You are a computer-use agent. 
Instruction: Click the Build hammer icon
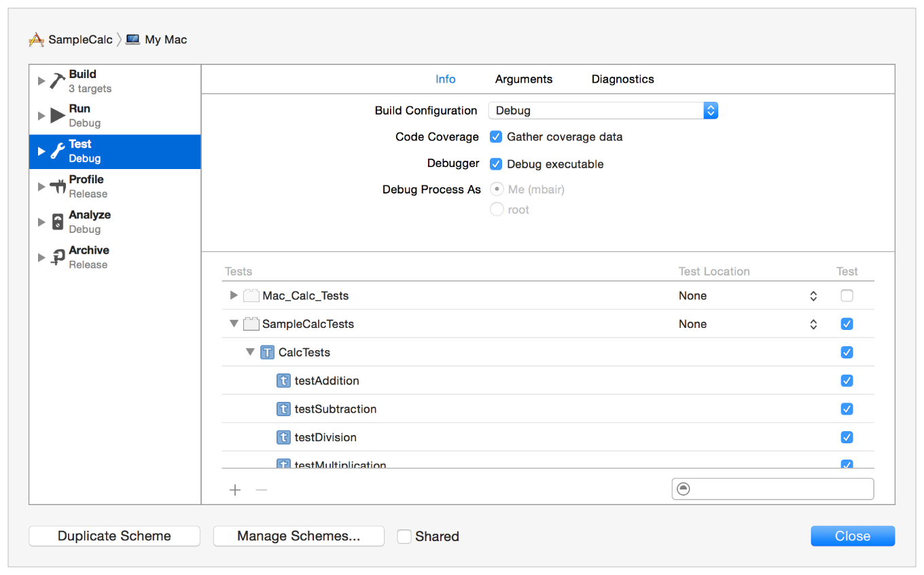58,81
